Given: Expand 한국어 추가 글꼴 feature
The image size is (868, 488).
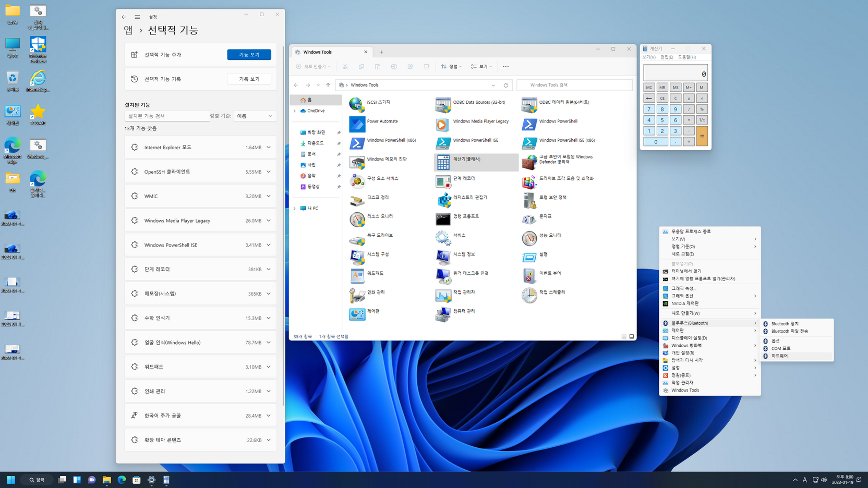Looking at the screenshot, I should (269, 416).
